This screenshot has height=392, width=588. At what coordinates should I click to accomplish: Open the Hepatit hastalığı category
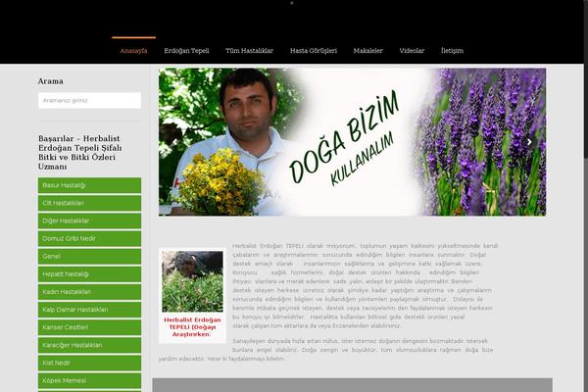89,274
